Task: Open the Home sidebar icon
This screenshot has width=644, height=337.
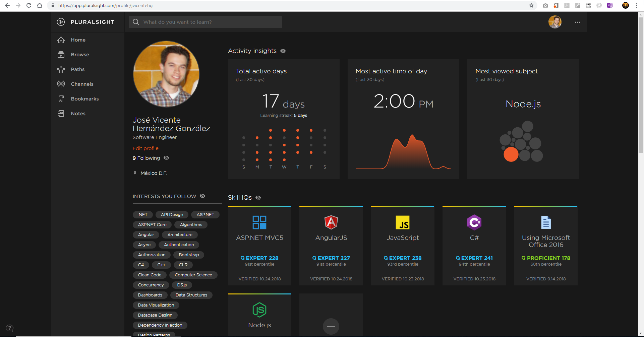Action: (61, 40)
